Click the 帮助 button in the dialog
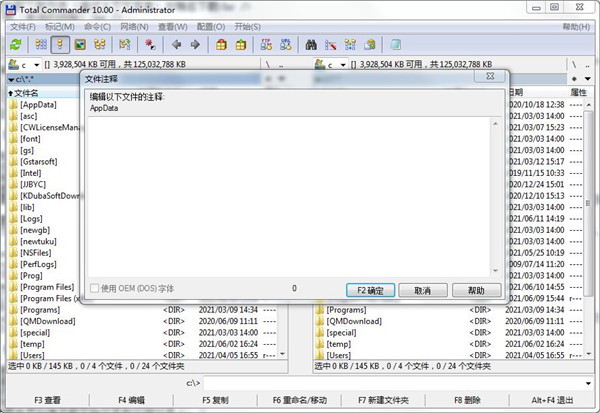 (x=476, y=290)
